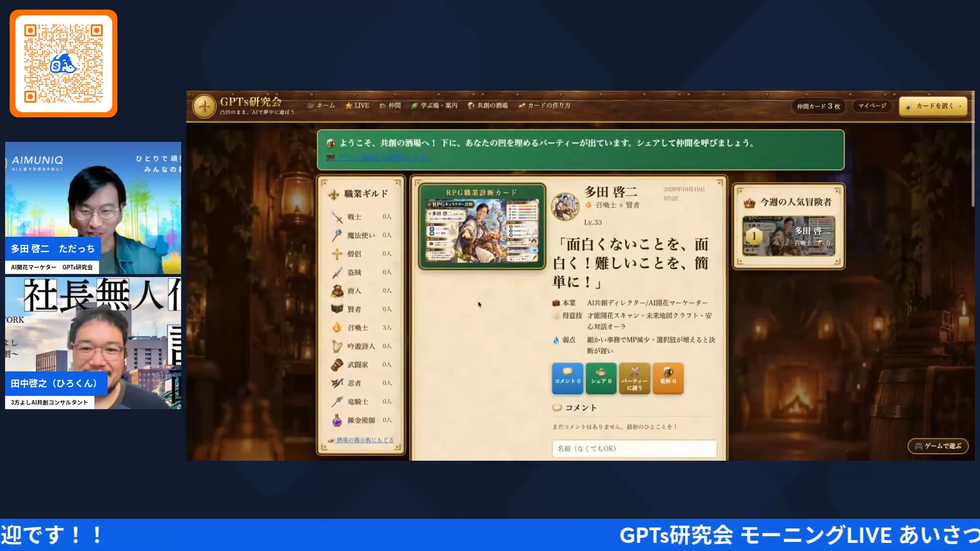980x551 pixels.
Task: Click the Lv.33 level text
Action: coord(593,222)
